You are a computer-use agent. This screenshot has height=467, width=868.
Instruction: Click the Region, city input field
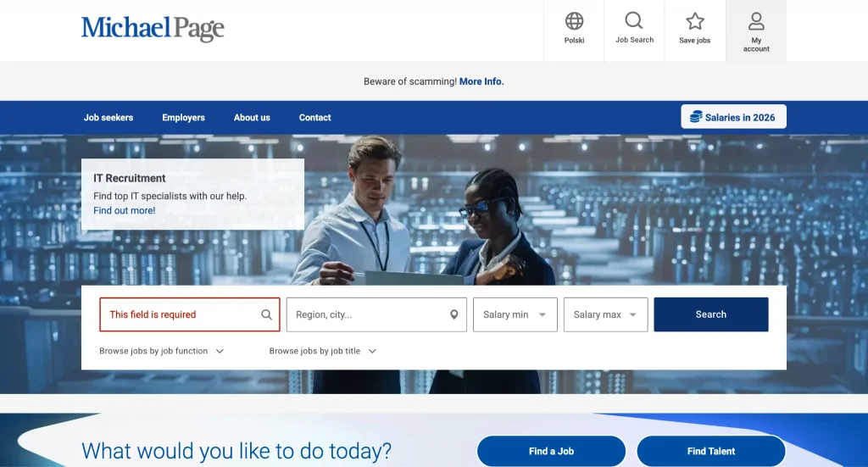tap(369, 314)
